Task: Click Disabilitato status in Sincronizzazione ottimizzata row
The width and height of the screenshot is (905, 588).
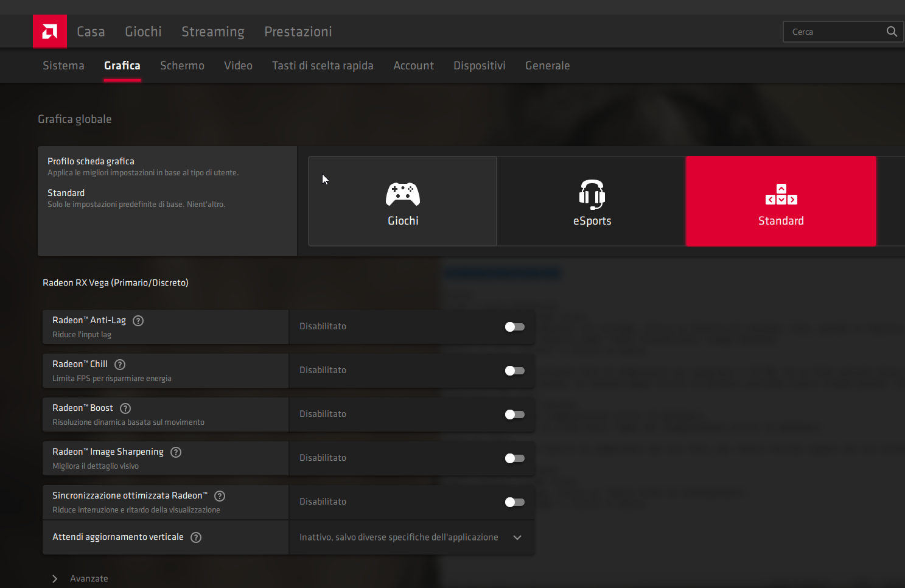Action: click(x=323, y=502)
